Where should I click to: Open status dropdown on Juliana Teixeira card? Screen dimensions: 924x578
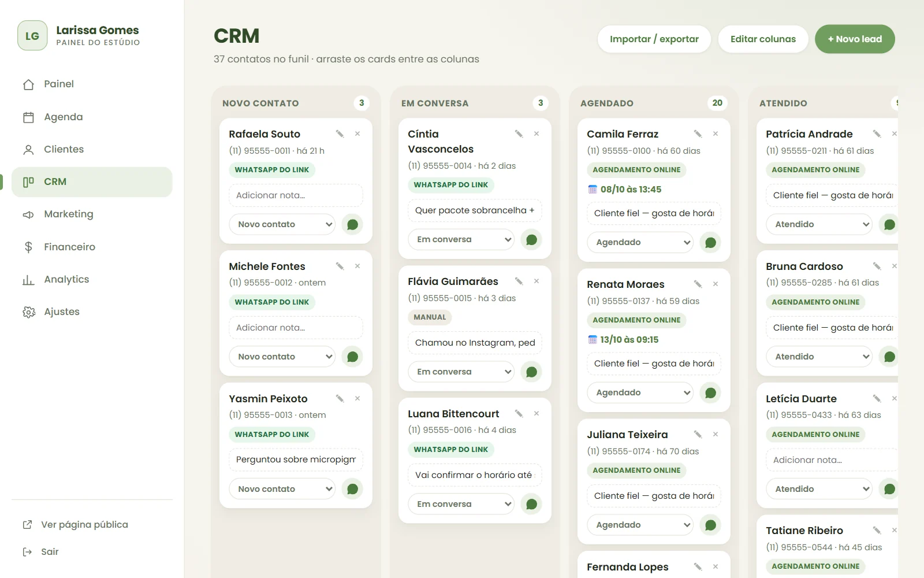(x=640, y=525)
